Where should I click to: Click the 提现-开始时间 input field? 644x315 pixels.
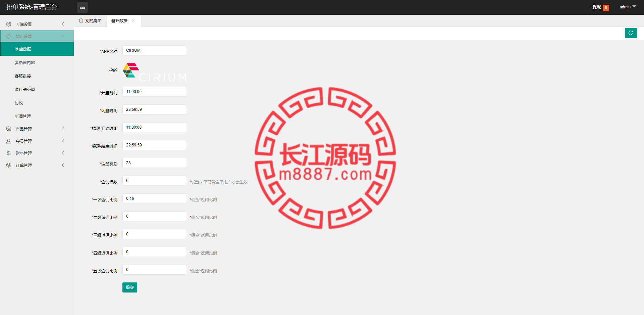[x=154, y=127]
